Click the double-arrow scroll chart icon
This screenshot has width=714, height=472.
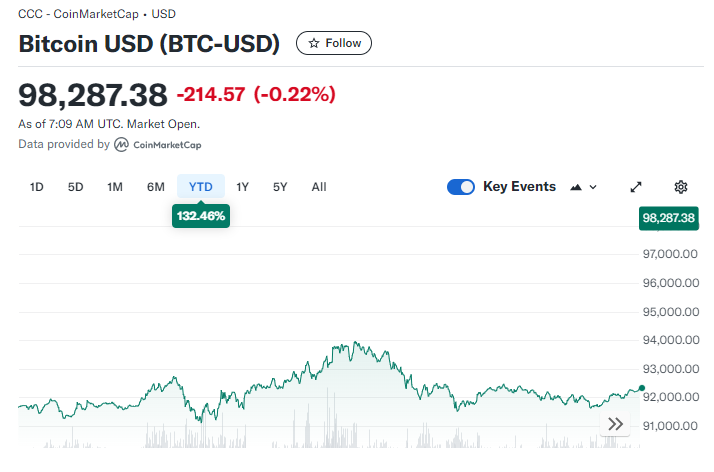coord(616,424)
